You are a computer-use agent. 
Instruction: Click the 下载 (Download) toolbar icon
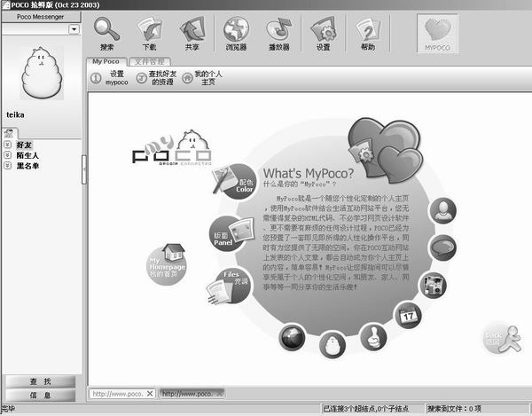[x=149, y=34]
